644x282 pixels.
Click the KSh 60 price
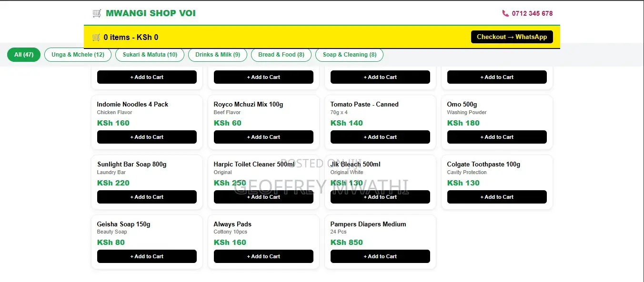point(228,123)
